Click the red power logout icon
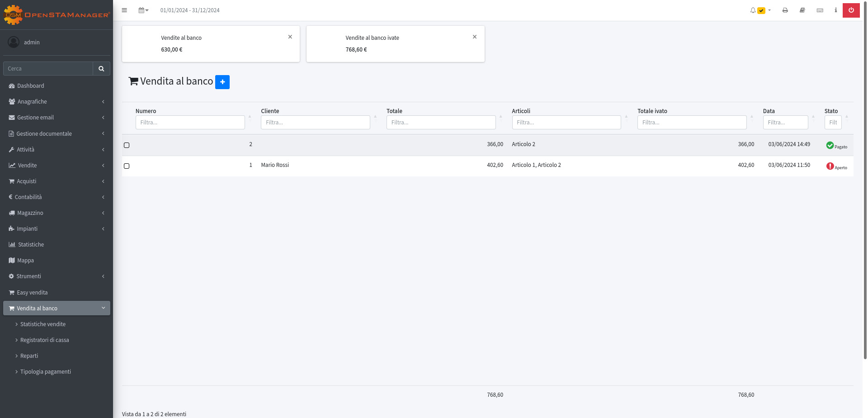Viewport: 868px width, 418px height. (851, 10)
